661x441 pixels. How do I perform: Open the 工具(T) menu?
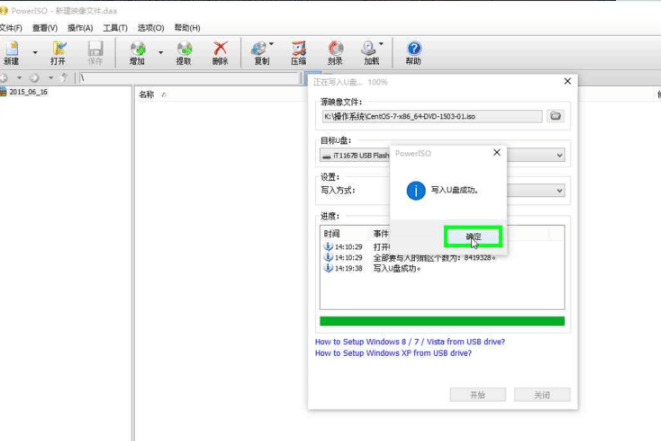point(115,28)
